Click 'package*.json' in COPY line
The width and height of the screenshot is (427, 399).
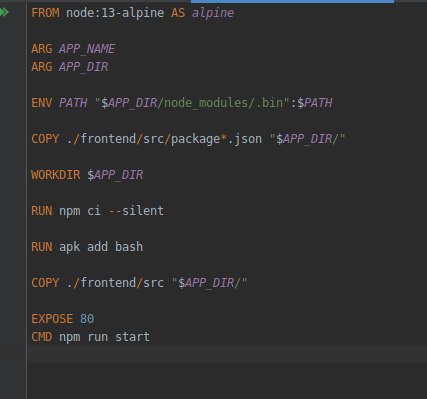pos(216,139)
